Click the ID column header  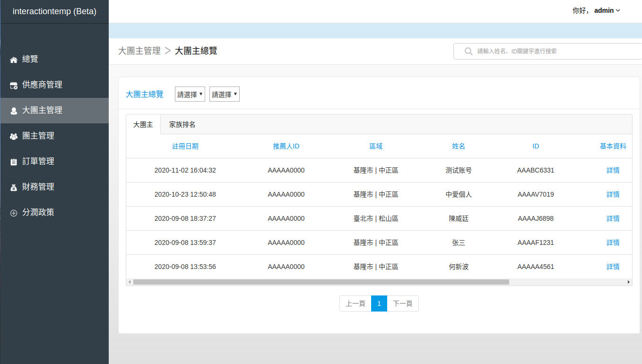click(x=536, y=146)
